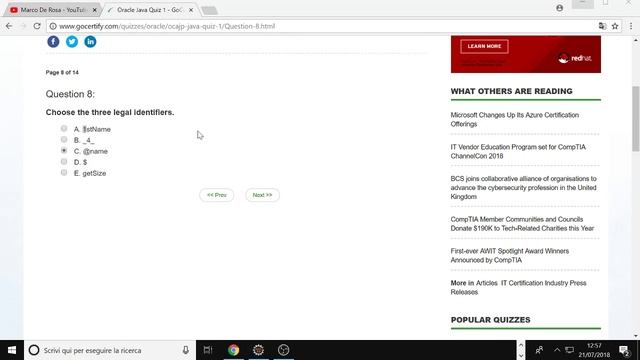This screenshot has height=360, width=640.
Task: Bookmark page with star icon
Action: [x=615, y=26]
